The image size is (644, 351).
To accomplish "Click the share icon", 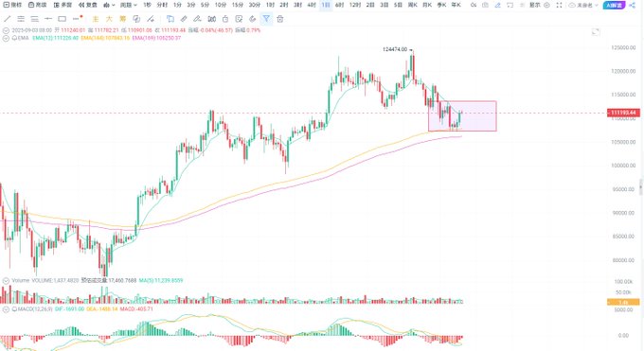I will click(x=632, y=5).
